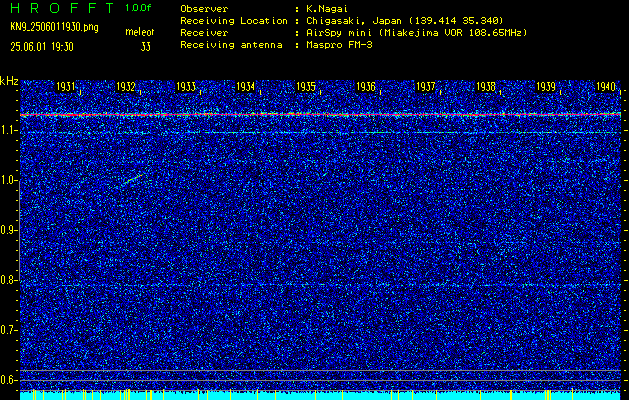The height and width of the screenshot is (400, 629).
Task: Select location Chigasaki, Japan coordinates
Action: (405, 20)
